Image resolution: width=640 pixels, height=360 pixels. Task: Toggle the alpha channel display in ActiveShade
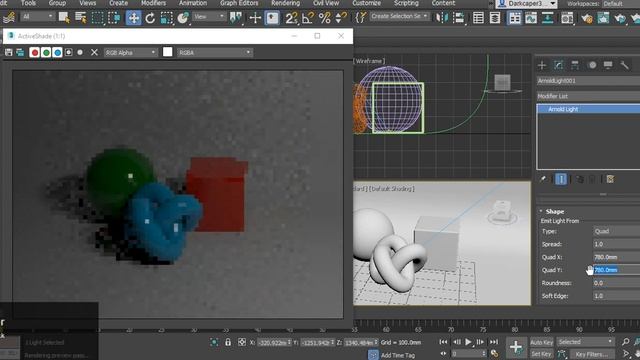click(69, 52)
